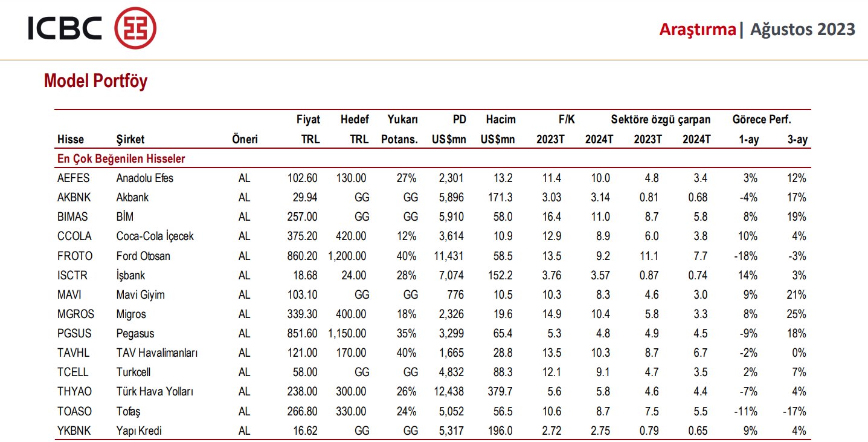Screen dimensions: 868x442
Task: Click the TAVHL target price 170.00
Action: 351,353
